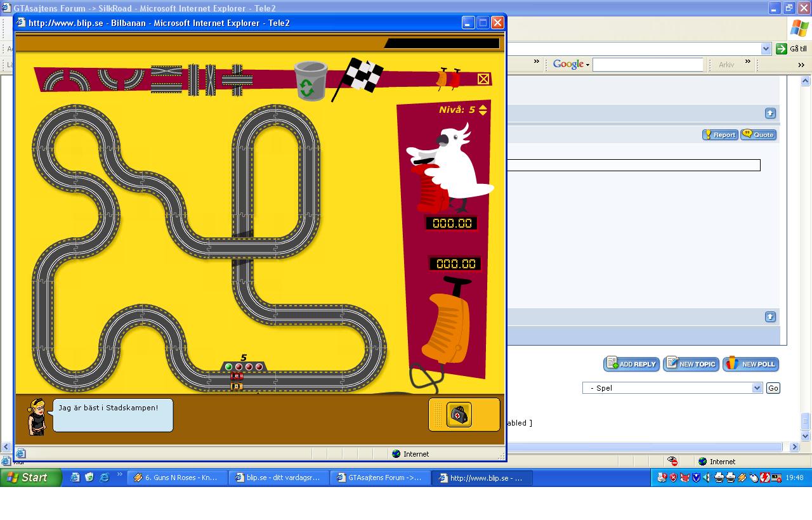Switch to 'http://www.blip.se' taskbar item

[x=482, y=478]
